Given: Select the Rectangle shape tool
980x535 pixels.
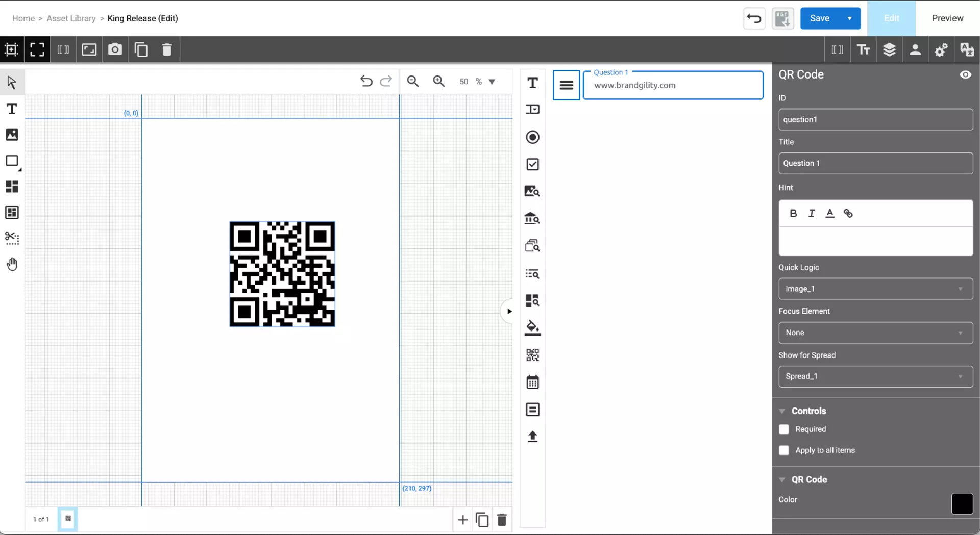Looking at the screenshot, I should [12, 161].
